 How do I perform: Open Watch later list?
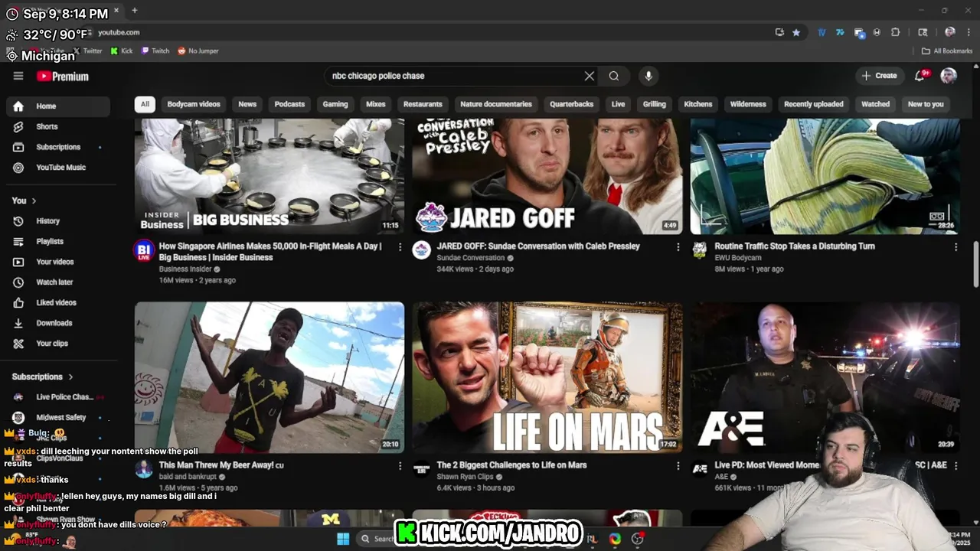[x=58, y=282]
